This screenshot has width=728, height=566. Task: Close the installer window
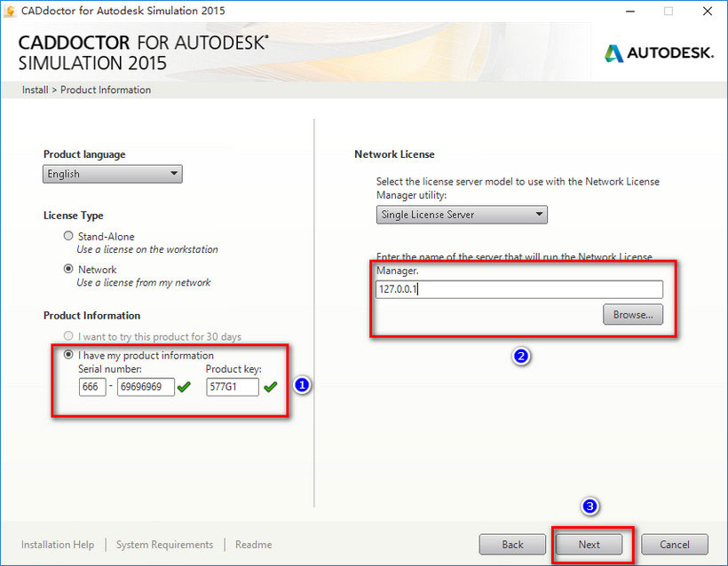[707, 12]
